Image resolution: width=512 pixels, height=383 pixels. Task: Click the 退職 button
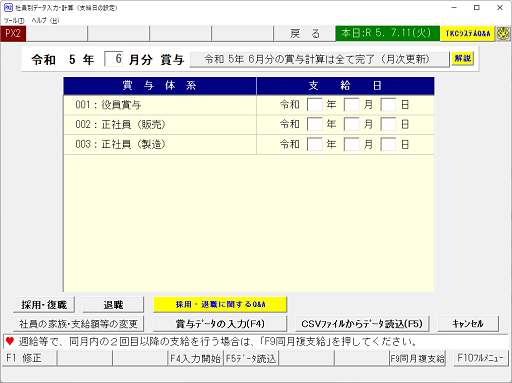pos(113,305)
